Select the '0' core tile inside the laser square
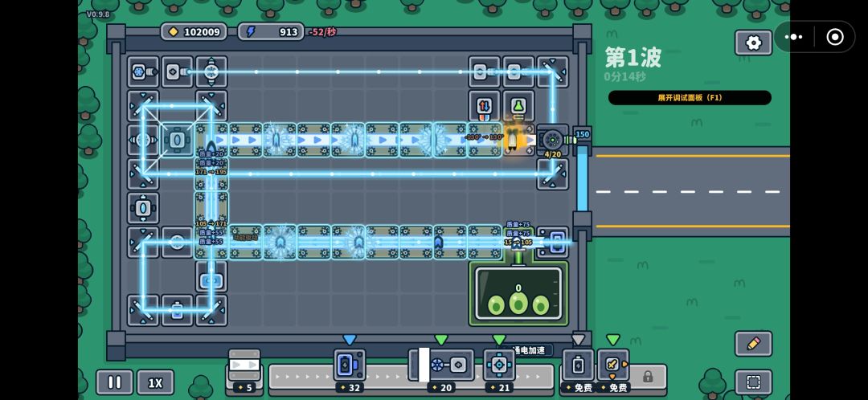Image resolution: width=868 pixels, height=400 pixels. click(177, 140)
